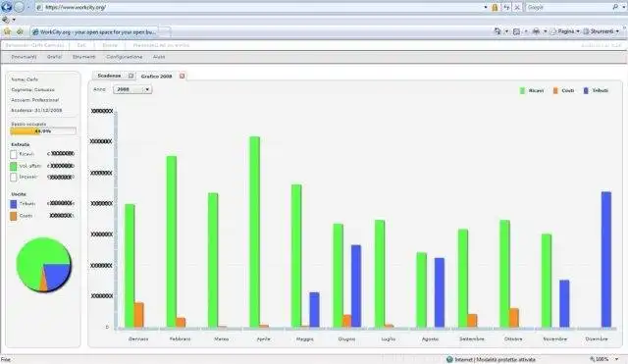Open the Strumenti browser menu
This screenshot has width=628, height=364.
click(602, 31)
